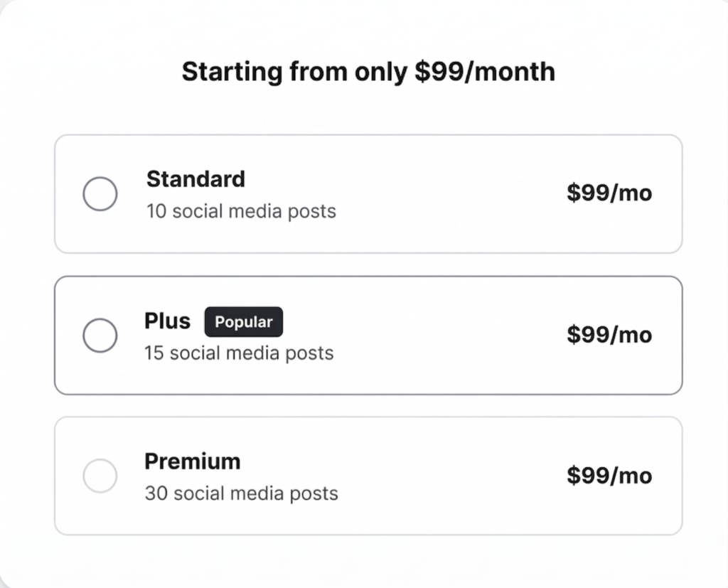
Task: Click the "Starting from only $99/month" heading
Action: coord(368,72)
